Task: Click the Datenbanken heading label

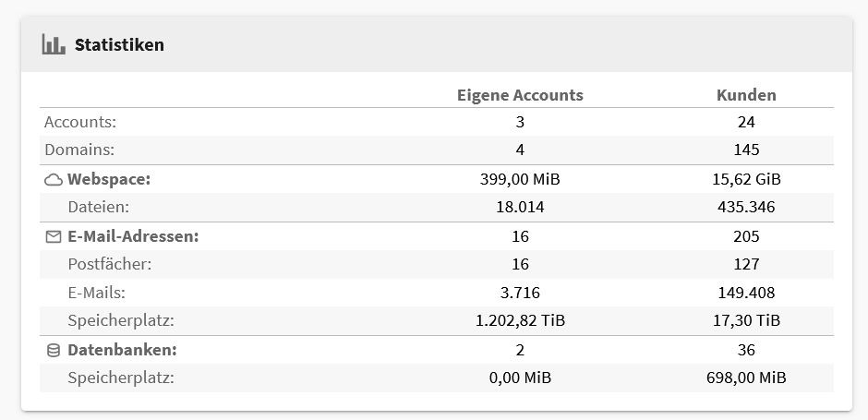Action: click(122, 350)
